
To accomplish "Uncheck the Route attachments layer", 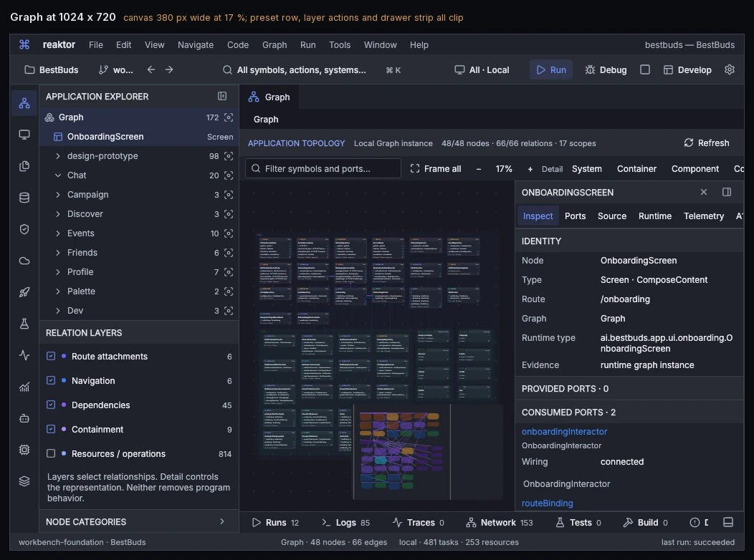I will click(x=51, y=356).
